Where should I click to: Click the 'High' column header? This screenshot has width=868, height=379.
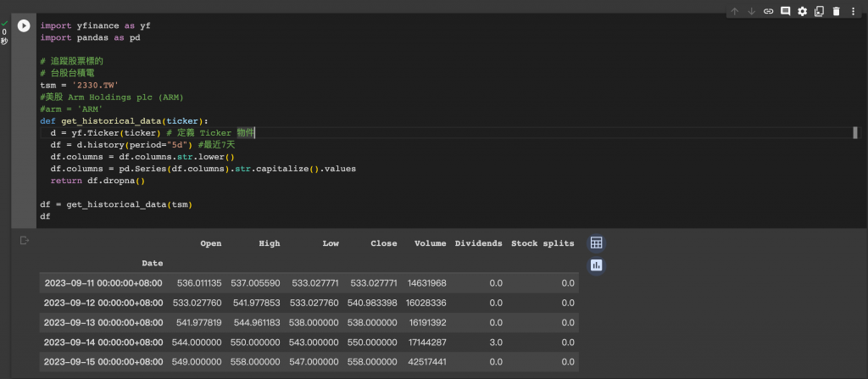[x=270, y=243]
